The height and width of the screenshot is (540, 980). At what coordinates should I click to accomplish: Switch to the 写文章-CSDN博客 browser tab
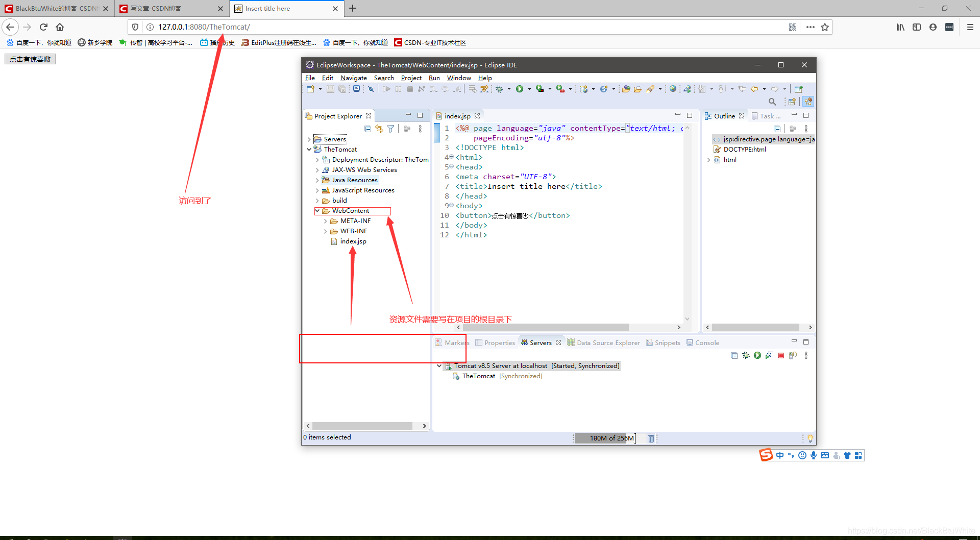click(x=171, y=9)
